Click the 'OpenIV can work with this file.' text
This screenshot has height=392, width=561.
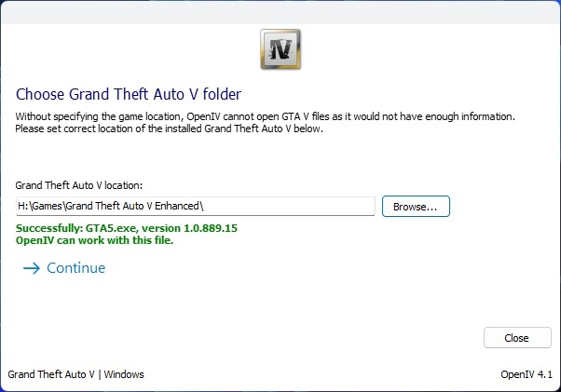[x=94, y=240]
